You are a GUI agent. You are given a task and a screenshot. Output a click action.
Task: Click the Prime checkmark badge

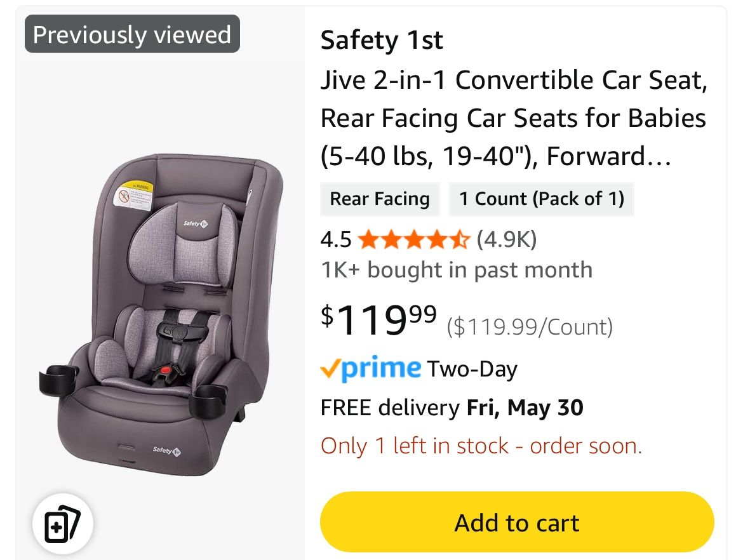point(331,368)
